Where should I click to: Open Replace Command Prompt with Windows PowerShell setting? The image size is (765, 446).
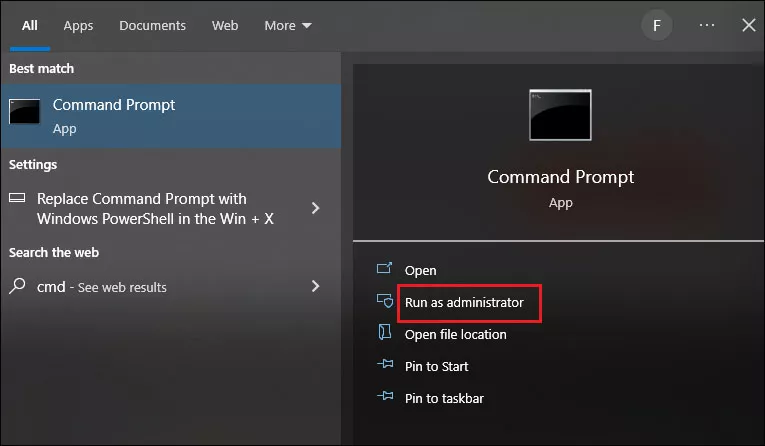171,209
